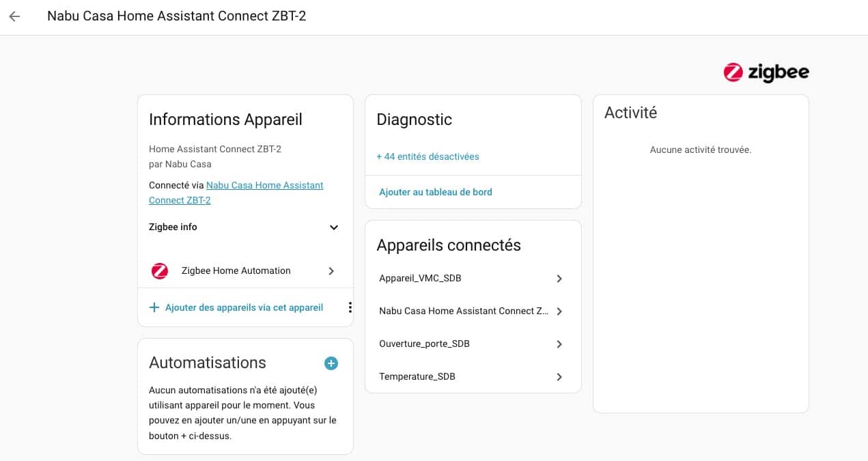Viewport: 868px width, 461px height.
Task: Follow the Nabu Casa Home Assistant Connect ZBT-2 link
Action: 264,186
